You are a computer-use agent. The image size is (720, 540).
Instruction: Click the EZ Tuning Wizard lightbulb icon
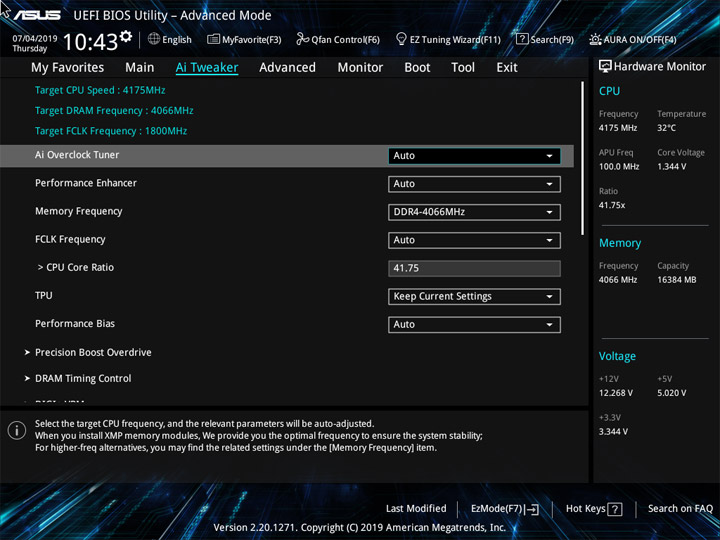(x=401, y=39)
